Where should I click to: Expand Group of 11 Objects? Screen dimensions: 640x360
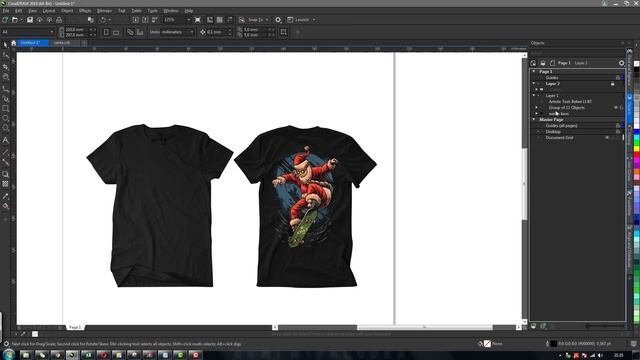[537, 107]
